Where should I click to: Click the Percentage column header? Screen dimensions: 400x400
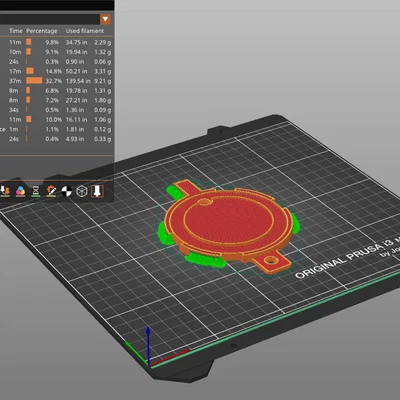pos(42,31)
